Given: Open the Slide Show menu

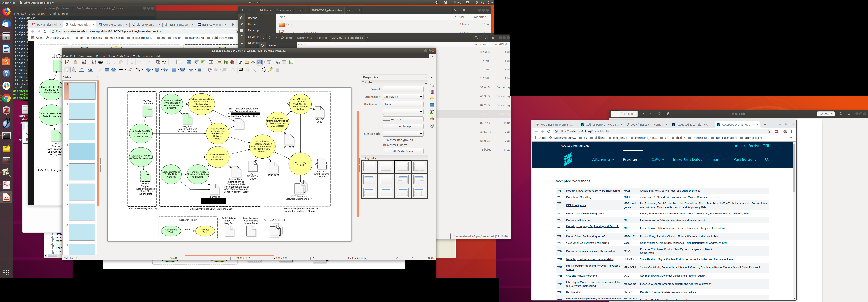Looking at the screenshot, I should pos(124,56).
